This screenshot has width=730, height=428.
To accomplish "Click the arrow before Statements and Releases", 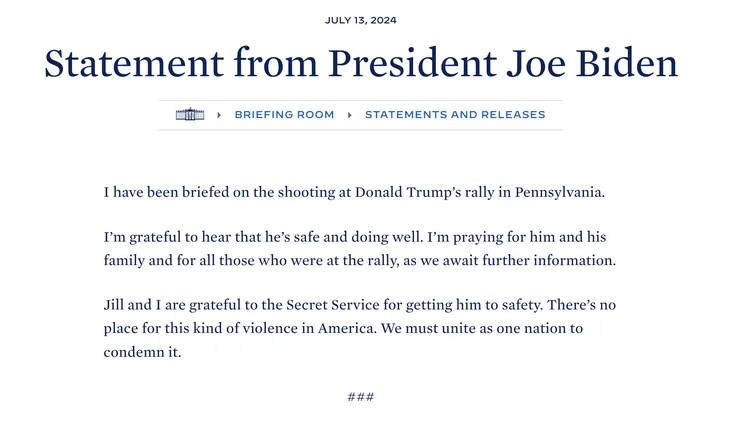I will [x=350, y=115].
